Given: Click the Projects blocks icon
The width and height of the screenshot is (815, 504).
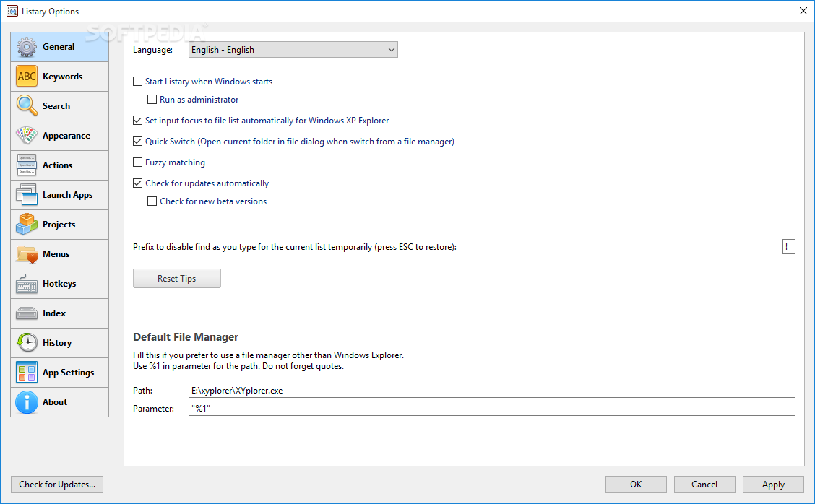Looking at the screenshot, I should (x=27, y=225).
